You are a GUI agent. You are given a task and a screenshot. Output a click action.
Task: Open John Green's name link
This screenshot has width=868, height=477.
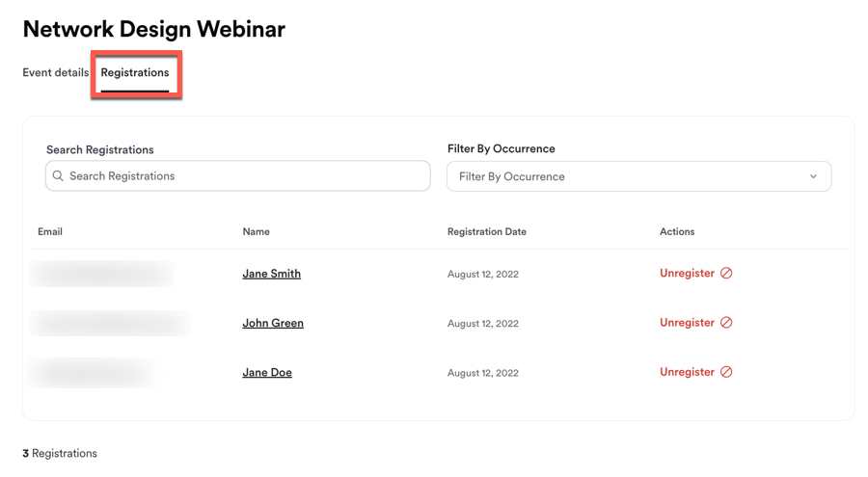[x=273, y=323]
